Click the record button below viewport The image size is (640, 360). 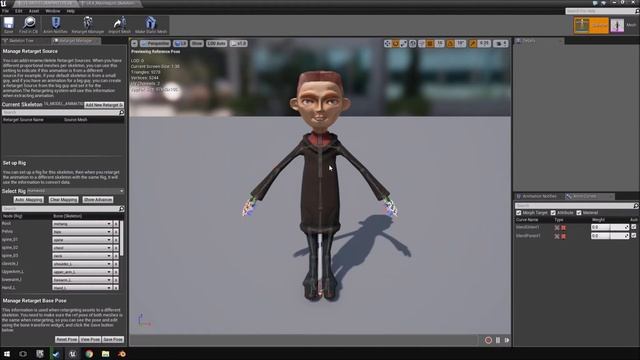[x=488, y=340]
